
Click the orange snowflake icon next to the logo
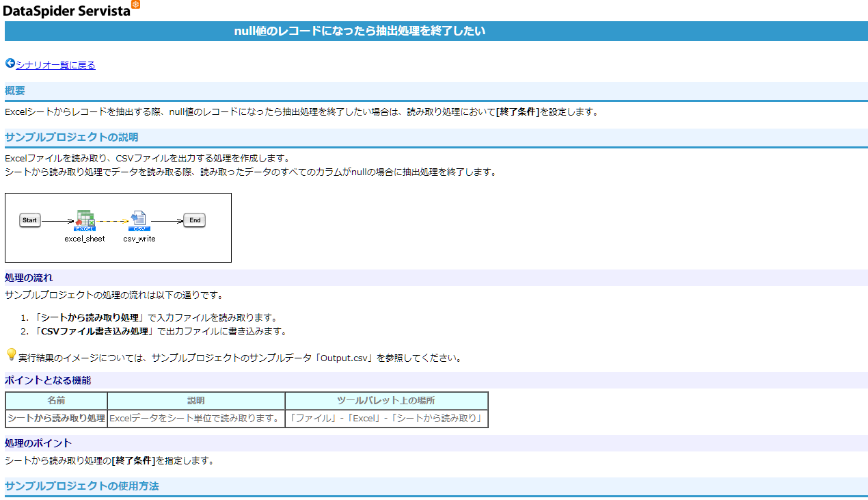point(135,5)
